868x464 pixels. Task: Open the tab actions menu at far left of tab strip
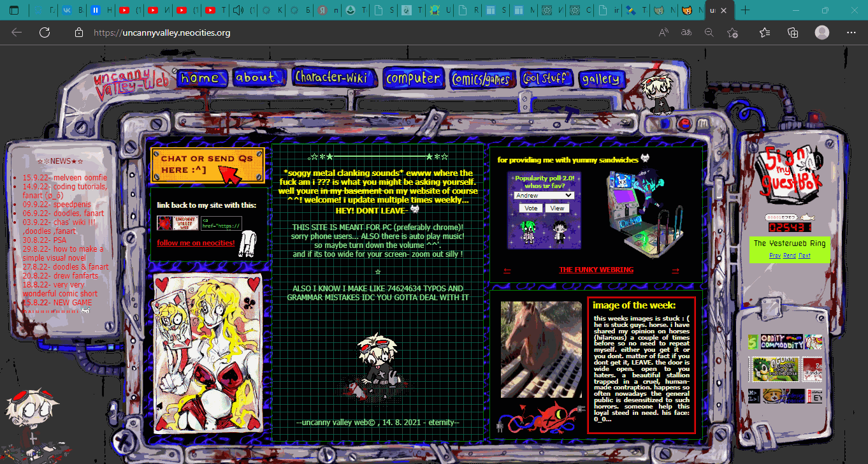13,10
